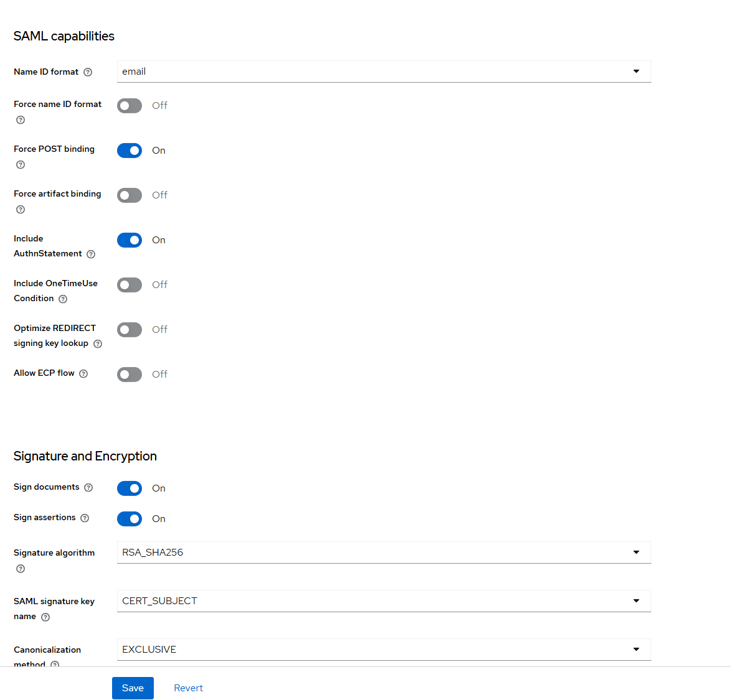The image size is (731, 700).
Task: Disable Include AuthnStatement switch
Action: point(130,240)
